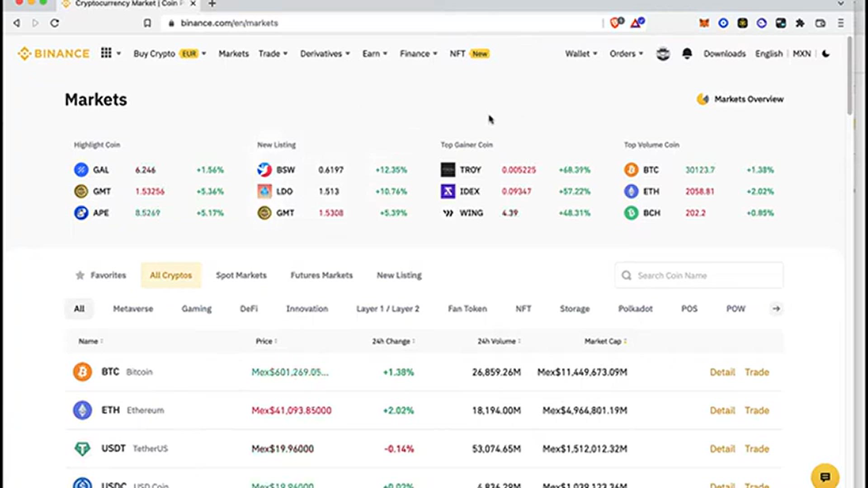The width and height of the screenshot is (868, 488).
Task: Open the MetaMask fox extension
Action: [704, 23]
